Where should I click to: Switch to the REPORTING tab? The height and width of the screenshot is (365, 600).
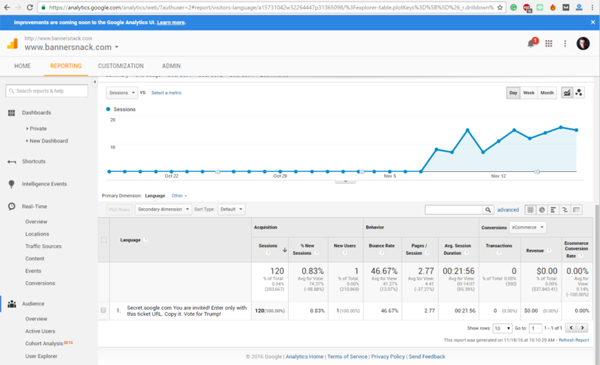coord(66,66)
